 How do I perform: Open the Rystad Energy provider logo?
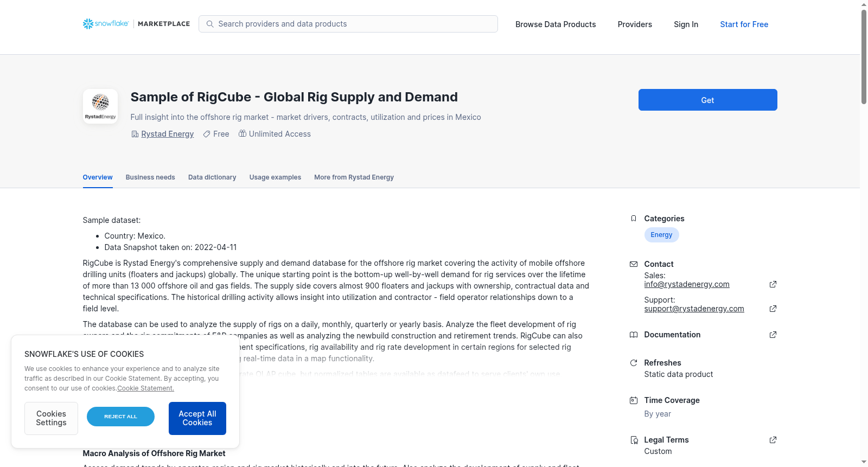(x=100, y=106)
